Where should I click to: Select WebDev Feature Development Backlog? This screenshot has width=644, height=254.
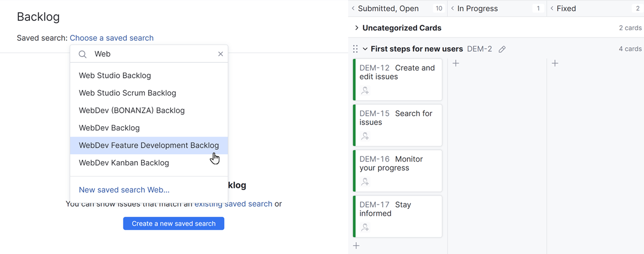point(149,146)
